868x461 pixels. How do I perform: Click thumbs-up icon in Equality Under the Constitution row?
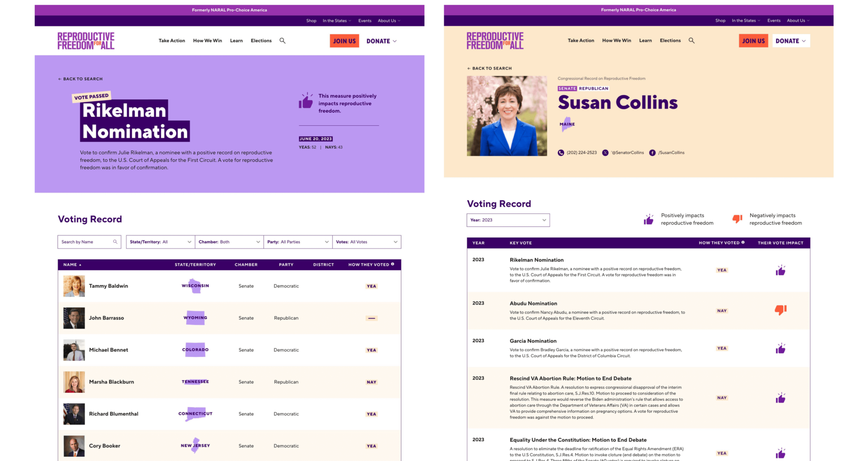(780, 453)
